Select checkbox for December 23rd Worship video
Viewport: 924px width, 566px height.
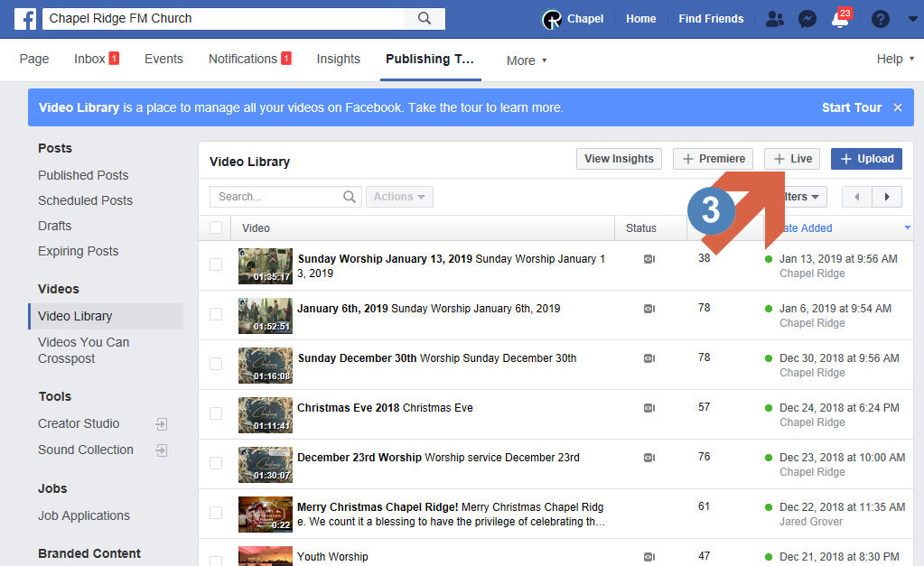(216, 463)
